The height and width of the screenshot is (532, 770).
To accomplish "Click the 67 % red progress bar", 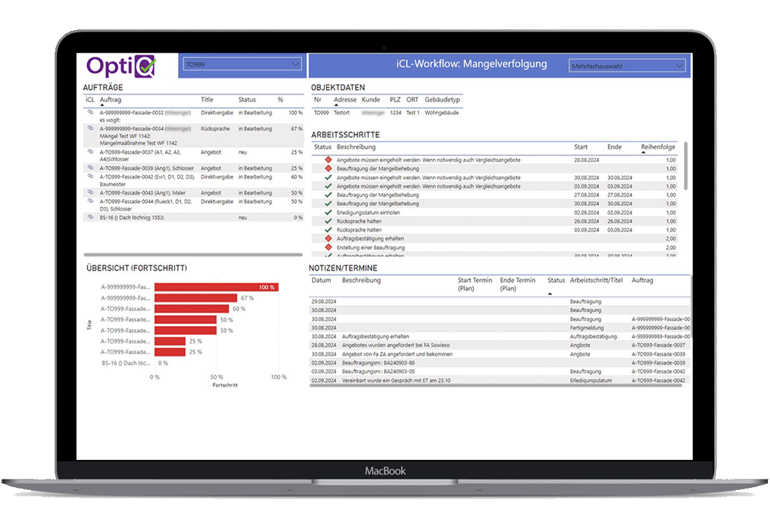I will coord(195,298).
